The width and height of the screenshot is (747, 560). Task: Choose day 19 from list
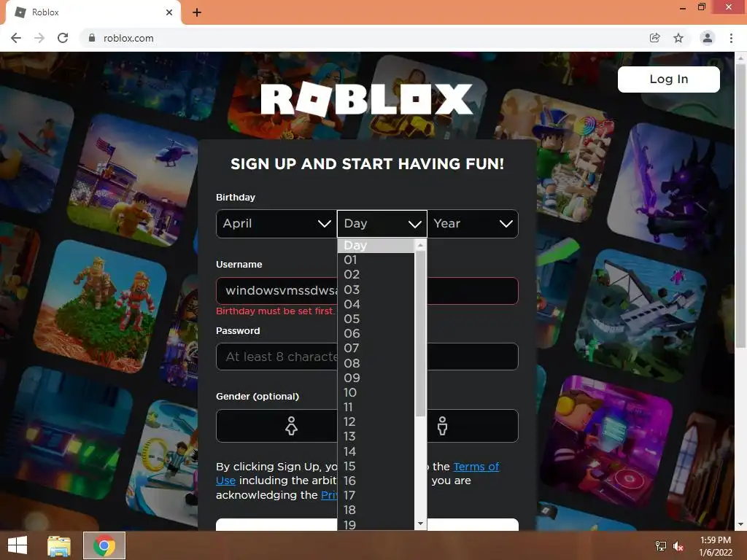point(376,524)
